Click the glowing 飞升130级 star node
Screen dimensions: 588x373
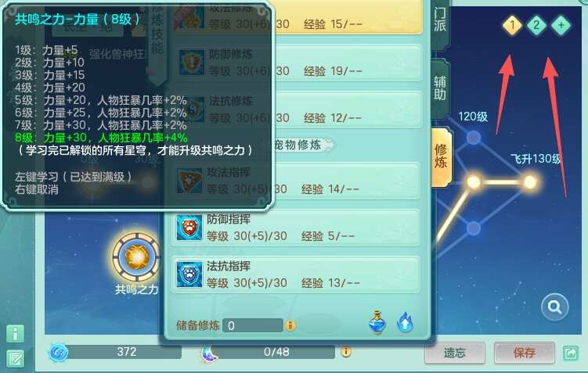click(x=529, y=182)
